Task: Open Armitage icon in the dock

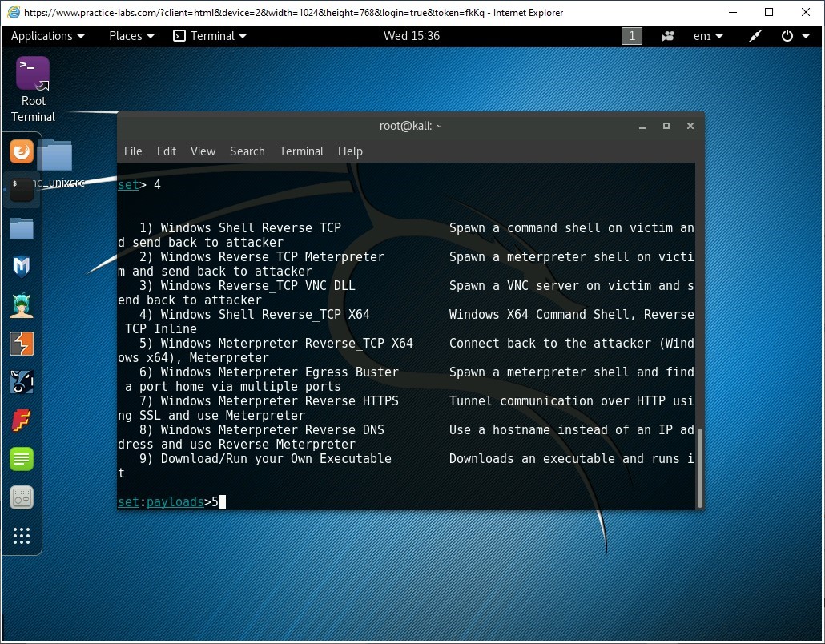Action: (22, 305)
